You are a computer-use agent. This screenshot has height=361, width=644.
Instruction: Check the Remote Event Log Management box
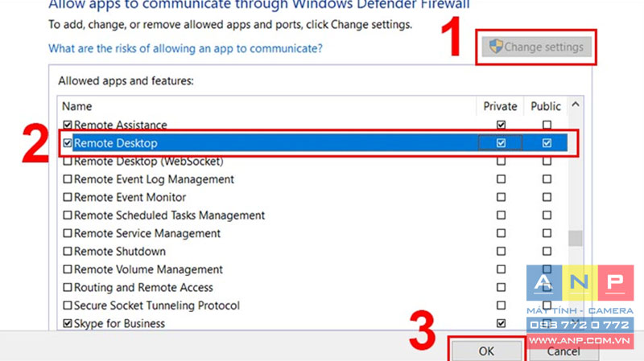point(68,179)
